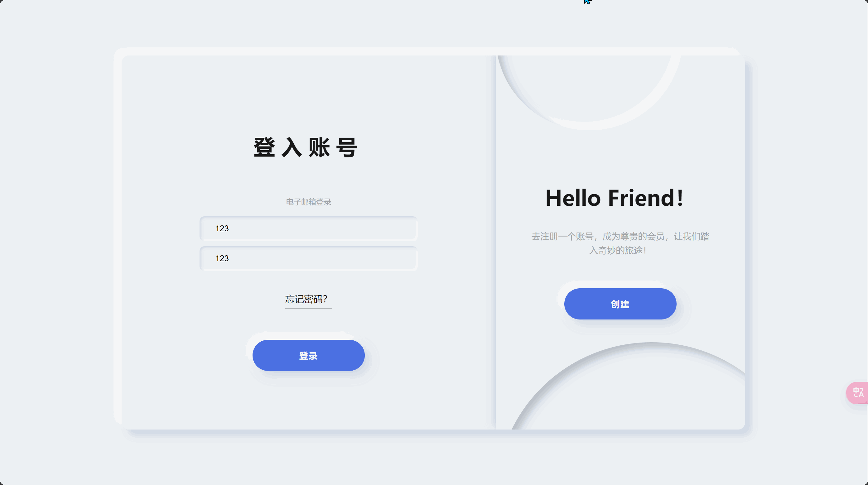Click the 电子邮箱登录 caption text

[x=308, y=202]
